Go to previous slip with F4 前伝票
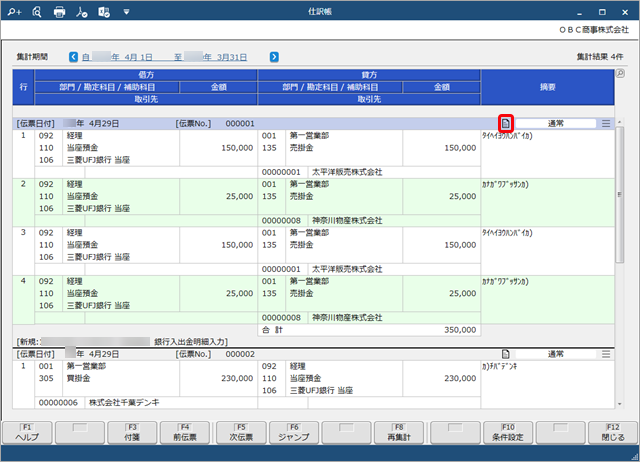 (185, 433)
